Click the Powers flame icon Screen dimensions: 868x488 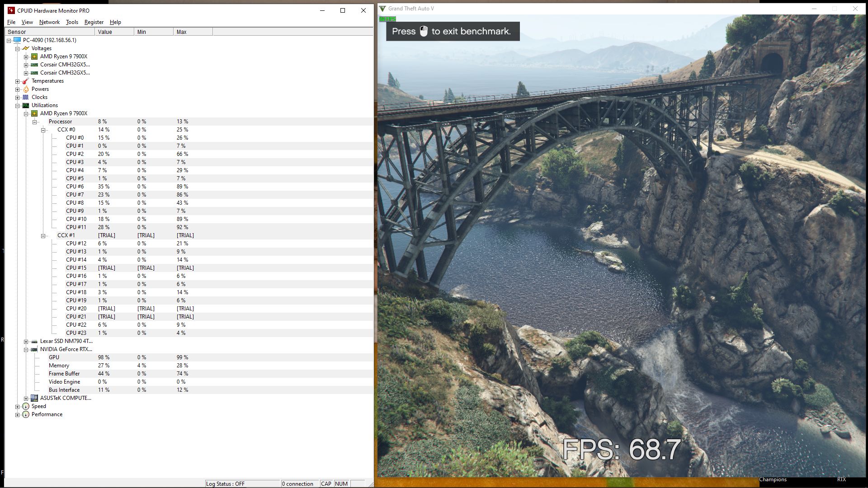[x=26, y=89]
